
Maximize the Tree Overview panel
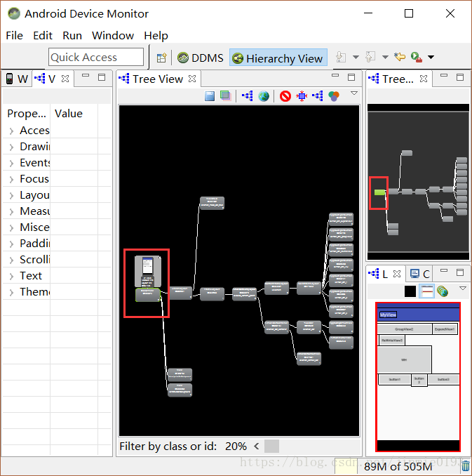coord(460,77)
